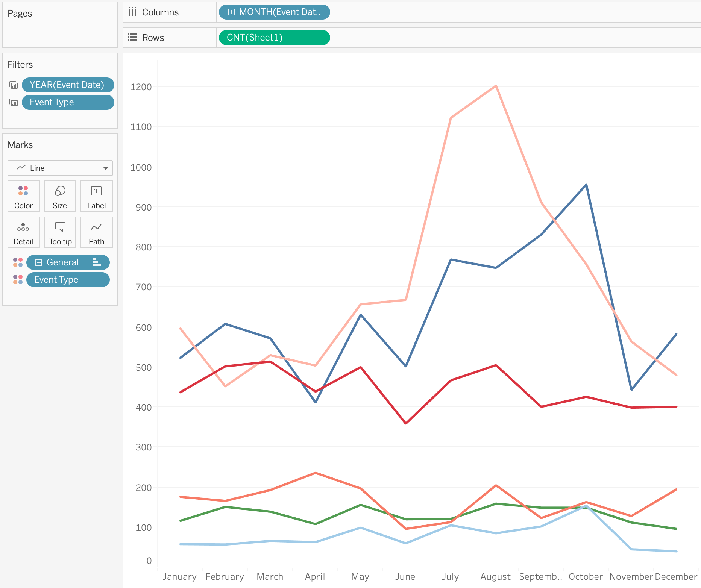The height and width of the screenshot is (588, 701).
Task: Click the August peak on light pink line
Action: click(x=496, y=86)
